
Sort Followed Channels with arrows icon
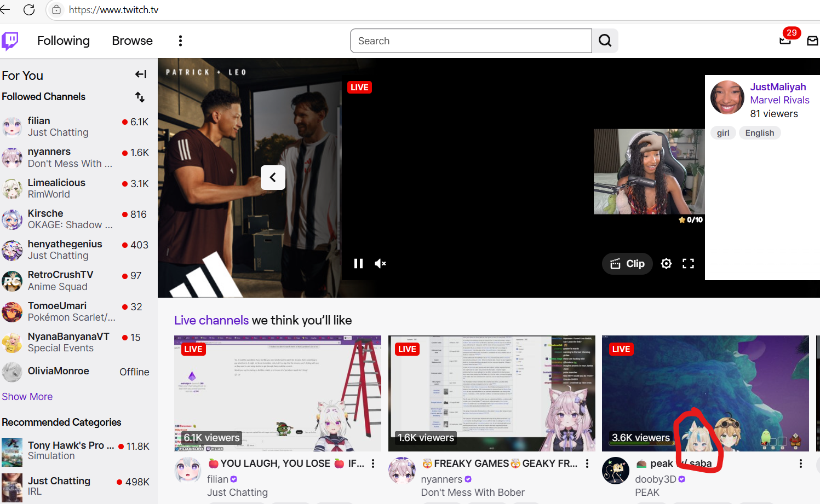click(x=140, y=97)
